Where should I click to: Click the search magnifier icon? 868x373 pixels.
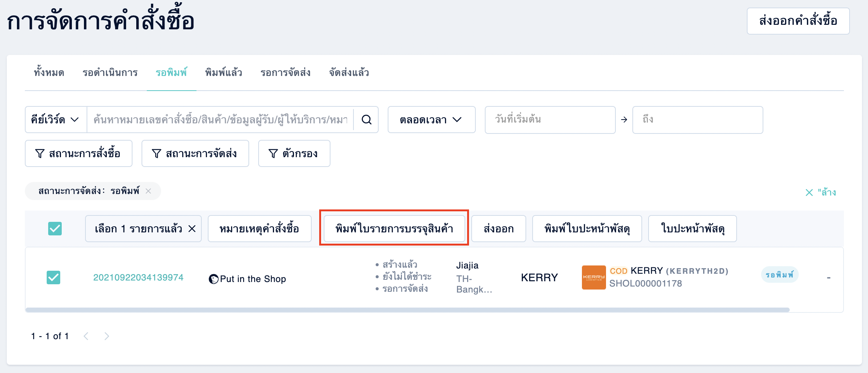366,120
